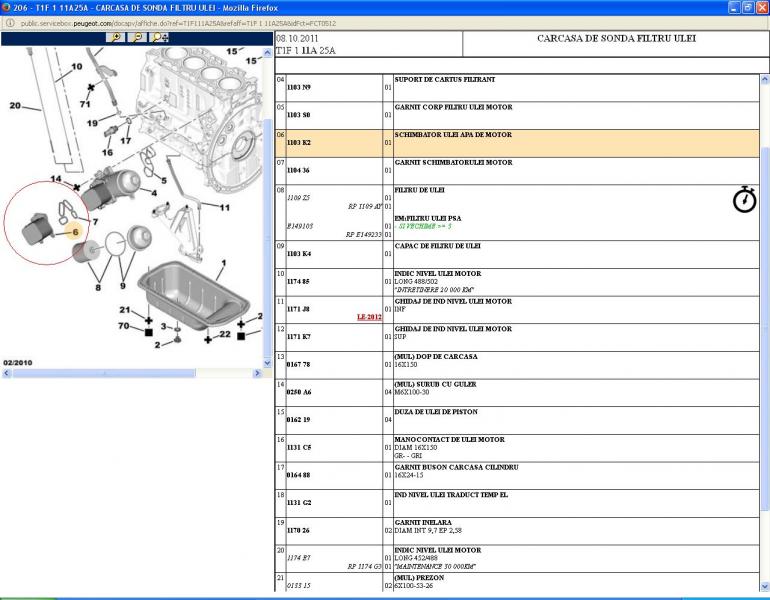
Task: Select callout 9 in the diagram
Action: pos(123,286)
